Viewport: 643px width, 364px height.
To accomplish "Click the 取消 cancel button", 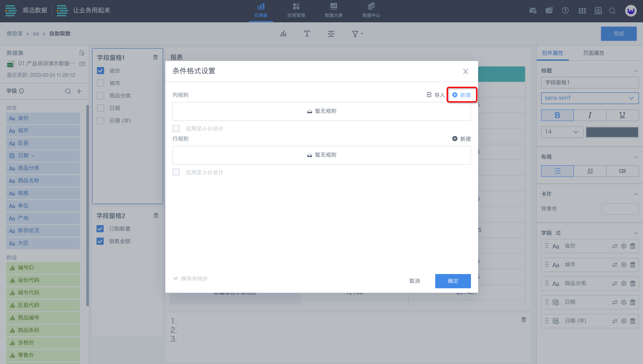I will pos(414,281).
